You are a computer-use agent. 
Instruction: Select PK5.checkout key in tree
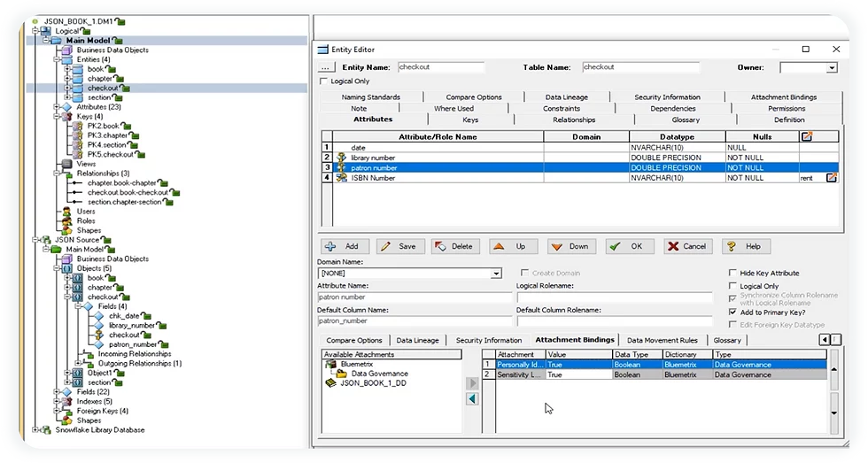[110, 154]
